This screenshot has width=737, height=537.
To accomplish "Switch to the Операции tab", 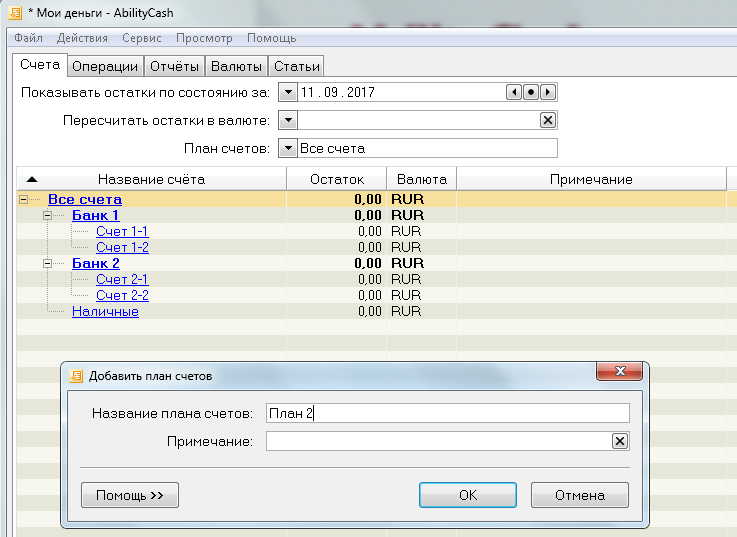I will pos(105,66).
